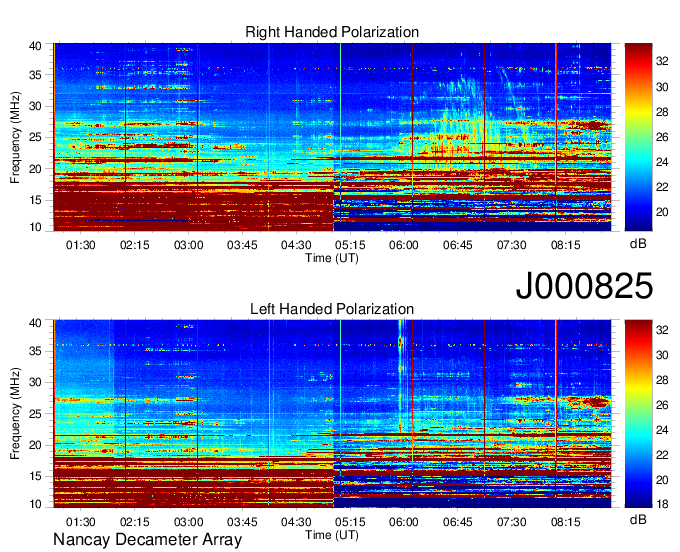Click the dB label under the lower colorbar
Image resolution: width=680 pixels, height=552 pixels.
point(638,520)
